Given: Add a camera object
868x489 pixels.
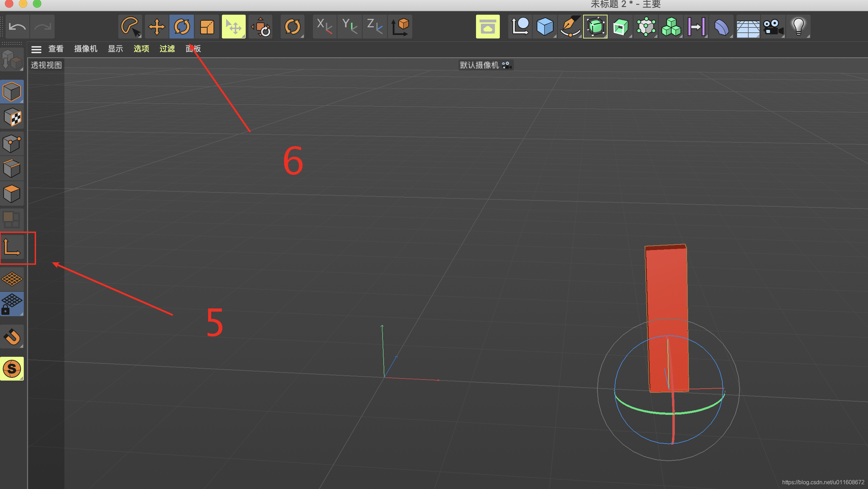Looking at the screenshot, I should point(773,27).
